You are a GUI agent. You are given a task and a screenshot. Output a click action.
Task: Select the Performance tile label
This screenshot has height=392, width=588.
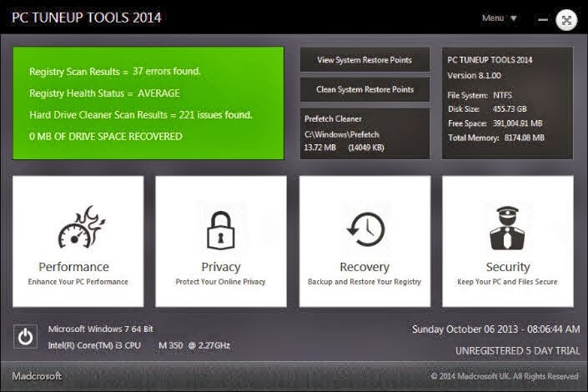[x=74, y=267]
